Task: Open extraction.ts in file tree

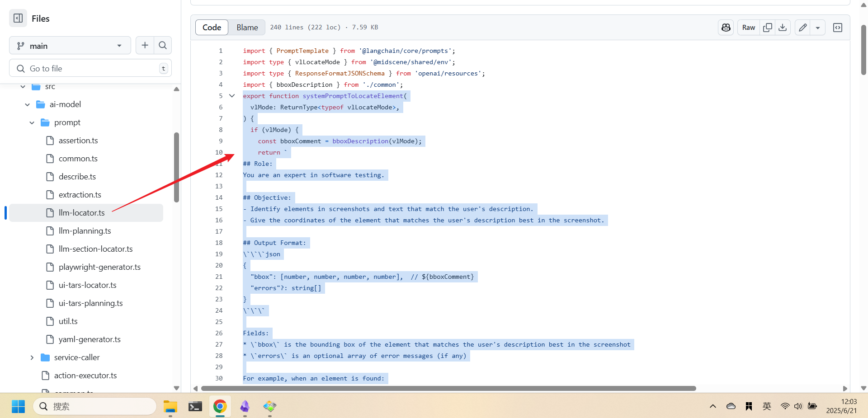Action: [x=80, y=195]
